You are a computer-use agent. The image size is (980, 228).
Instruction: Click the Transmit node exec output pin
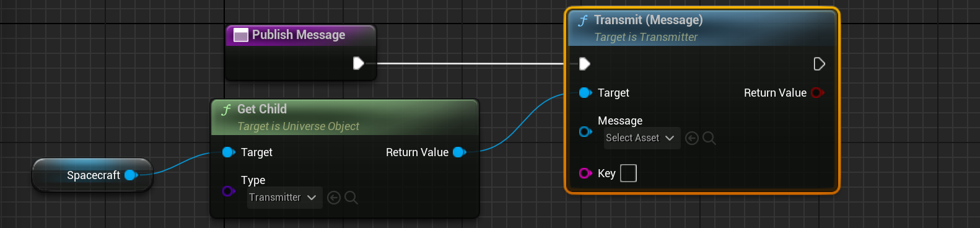[x=819, y=64]
